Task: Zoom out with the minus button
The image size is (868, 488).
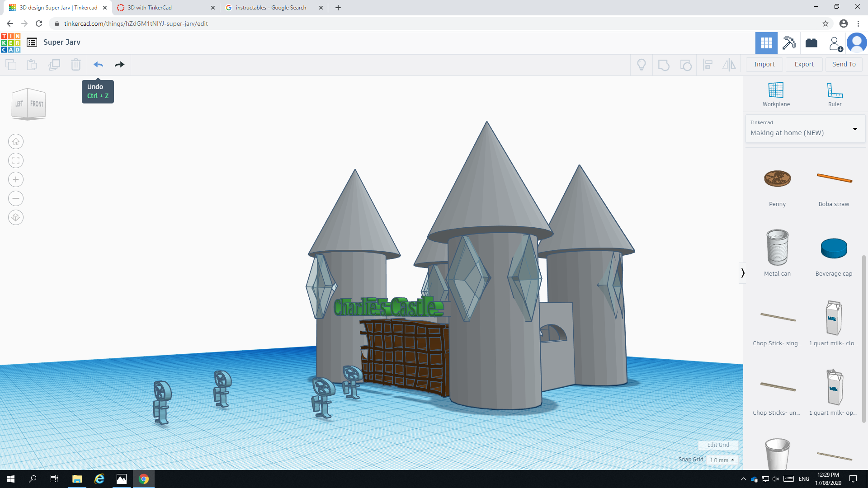Action: [x=16, y=198]
